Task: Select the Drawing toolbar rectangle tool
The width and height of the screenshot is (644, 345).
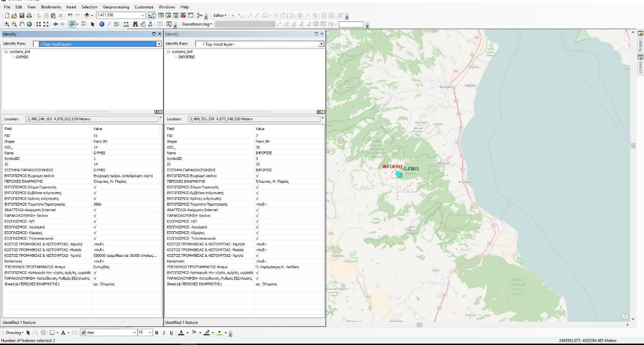Action: tap(52, 332)
